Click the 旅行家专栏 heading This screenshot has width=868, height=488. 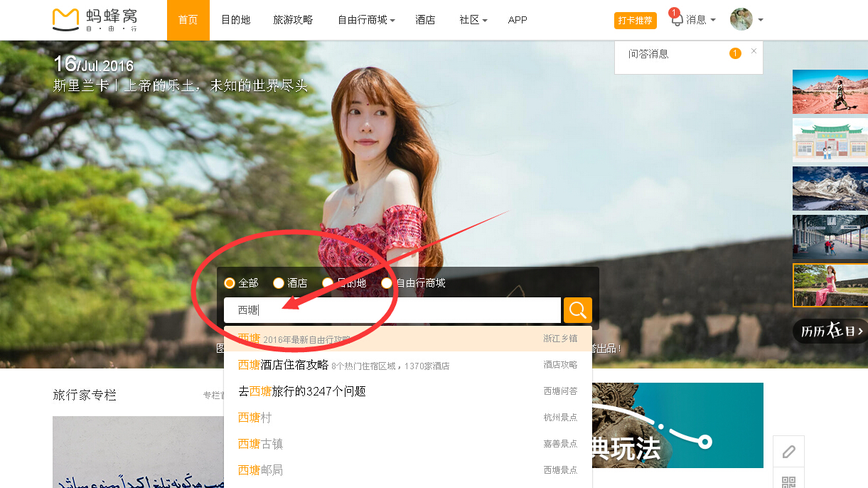click(85, 395)
